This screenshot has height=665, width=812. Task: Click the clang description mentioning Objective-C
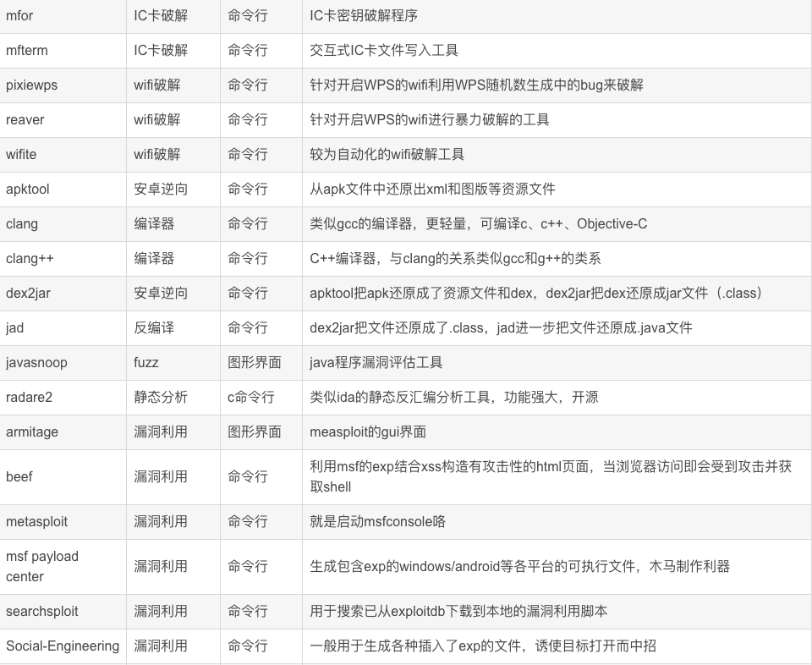coord(479,223)
